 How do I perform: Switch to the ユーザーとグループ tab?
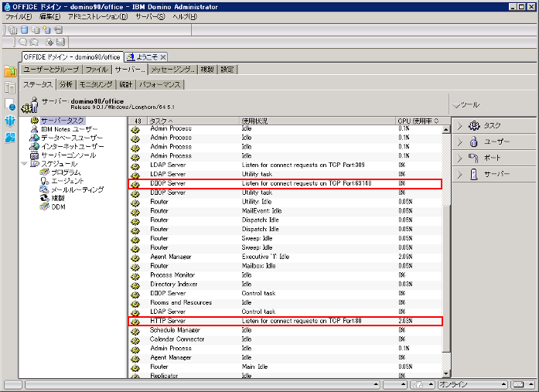point(51,70)
